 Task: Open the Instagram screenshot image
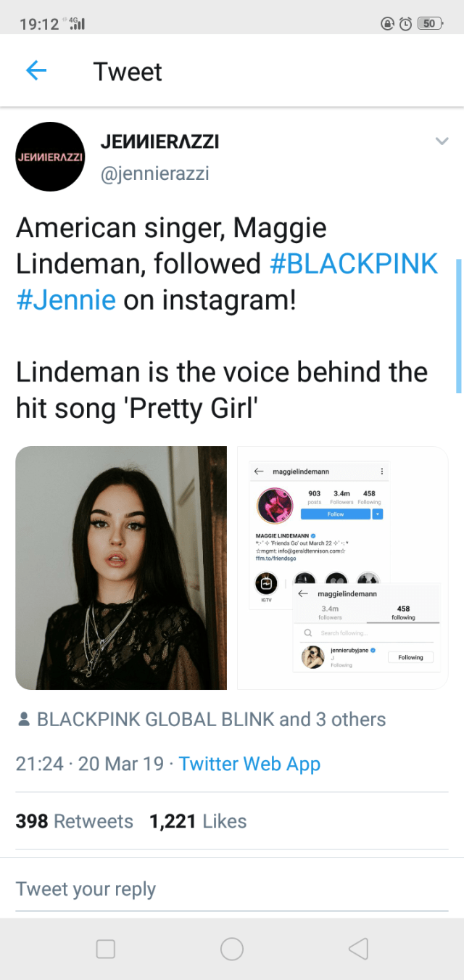pyautogui.click(x=342, y=567)
